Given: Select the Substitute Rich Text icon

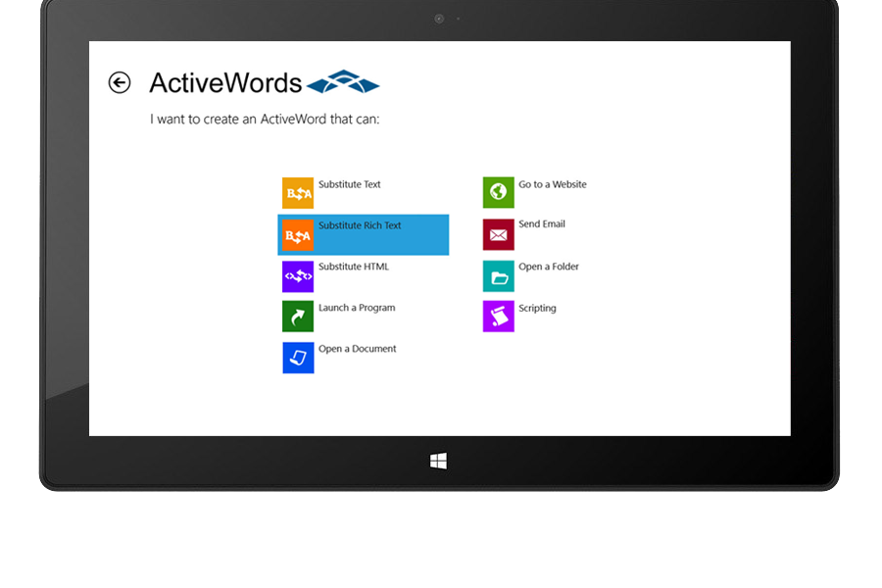Looking at the screenshot, I should coord(298,235).
